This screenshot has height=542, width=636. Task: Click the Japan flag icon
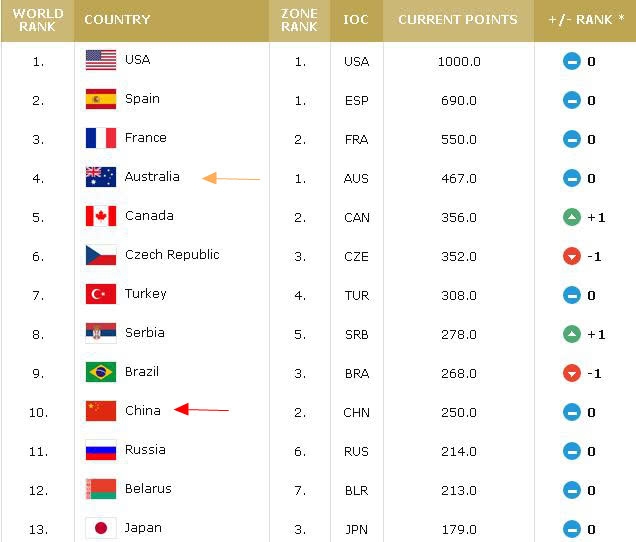[x=101, y=528]
